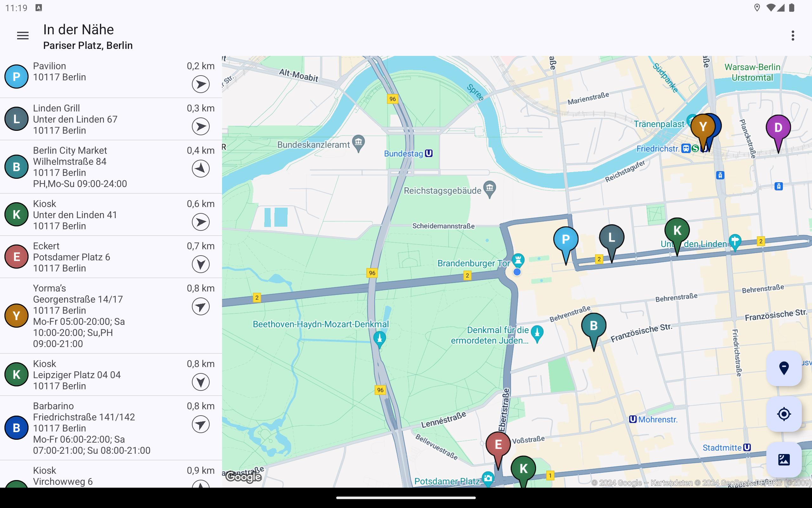Click 'Virchowweg 6' address text

point(63,481)
